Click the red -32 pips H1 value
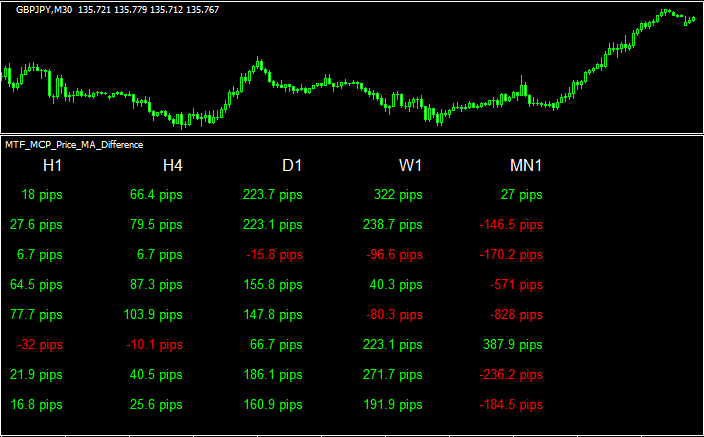 [38, 345]
